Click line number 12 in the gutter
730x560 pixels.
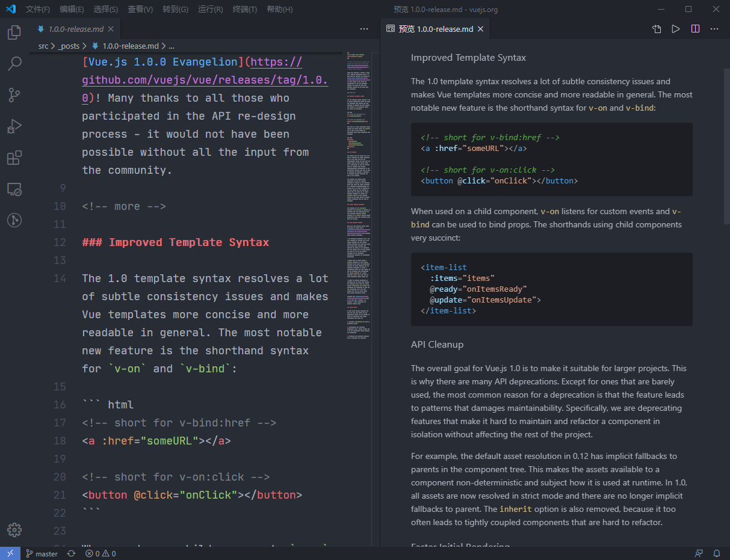click(x=60, y=242)
